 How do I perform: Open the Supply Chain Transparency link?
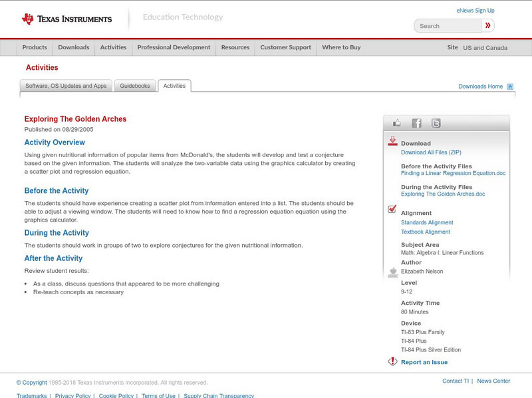(219, 395)
